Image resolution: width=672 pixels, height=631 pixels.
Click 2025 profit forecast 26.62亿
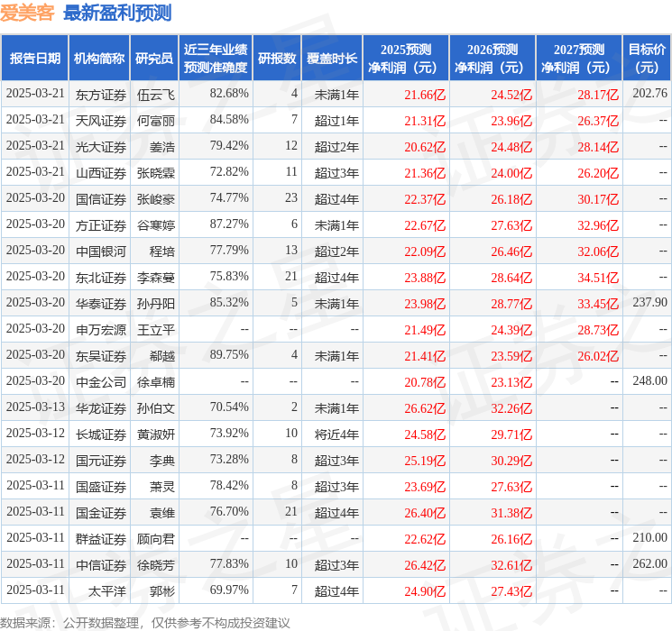click(x=425, y=407)
